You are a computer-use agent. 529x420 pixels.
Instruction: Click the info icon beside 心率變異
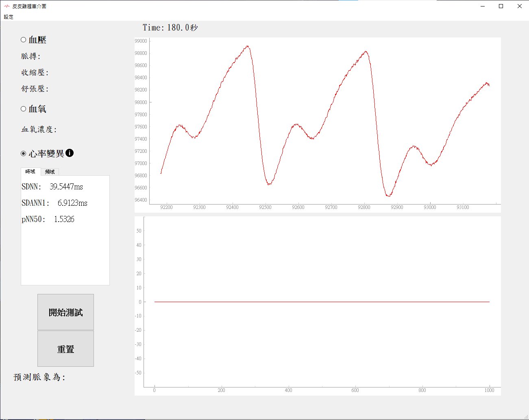(70, 153)
